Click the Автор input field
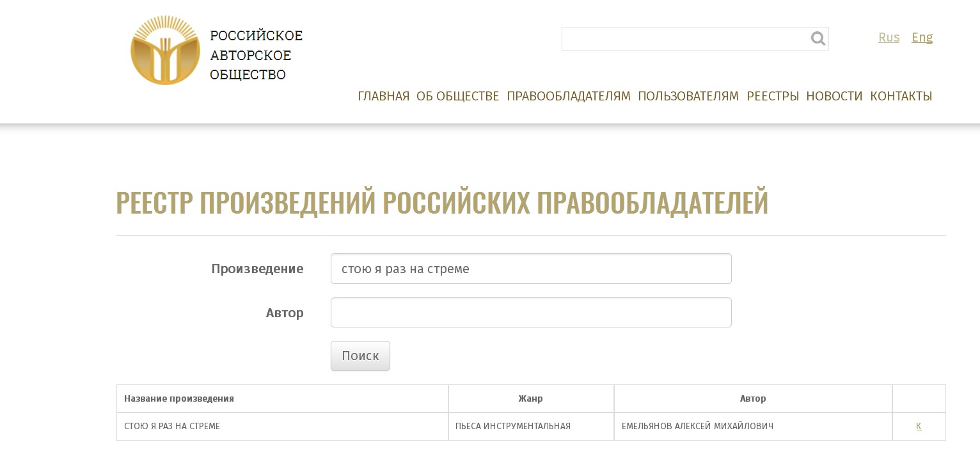 click(x=531, y=313)
